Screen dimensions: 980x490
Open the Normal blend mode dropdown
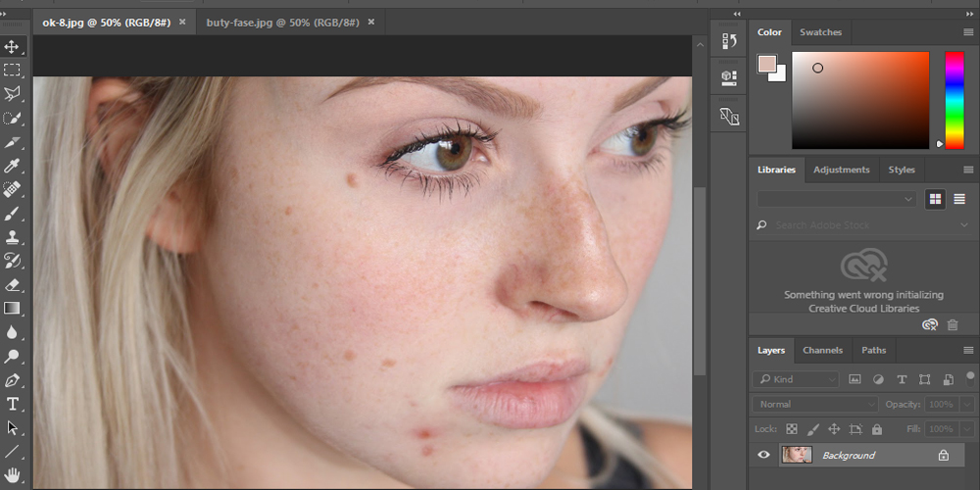click(x=815, y=404)
